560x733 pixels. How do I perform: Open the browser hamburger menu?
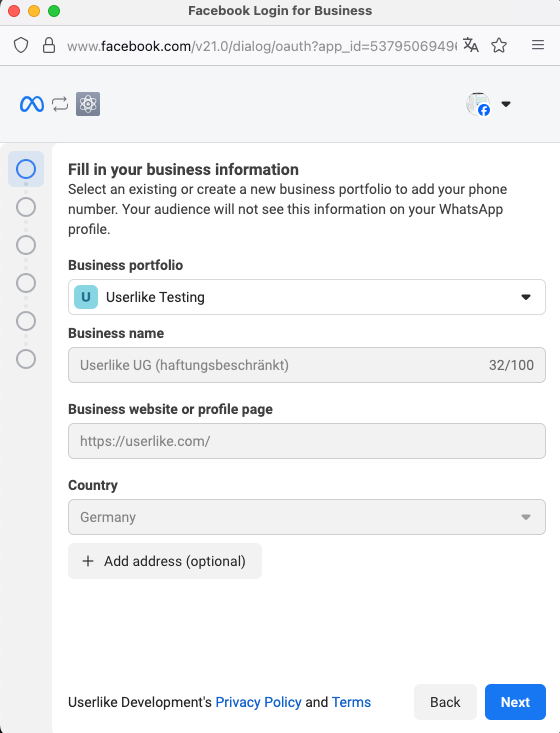point(538,45)
